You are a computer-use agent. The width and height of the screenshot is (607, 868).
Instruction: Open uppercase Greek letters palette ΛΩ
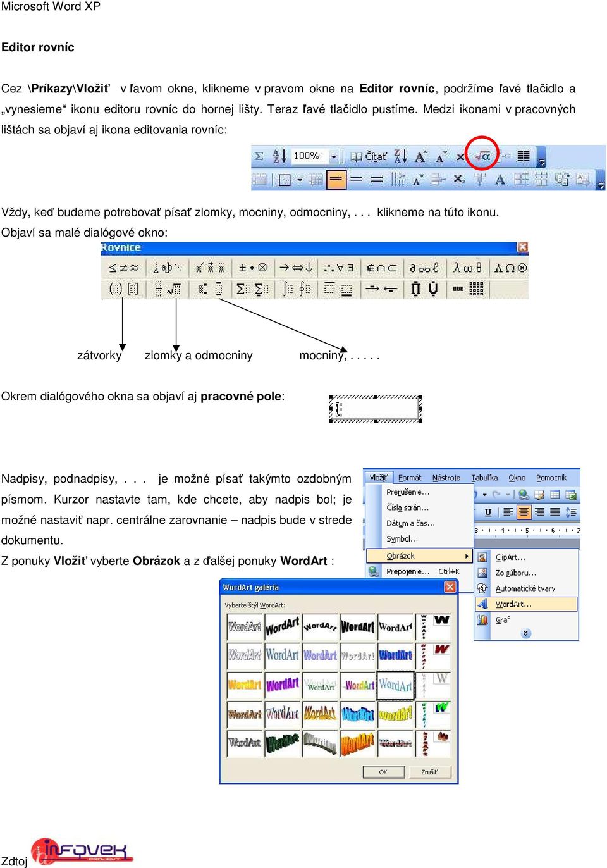510,268
